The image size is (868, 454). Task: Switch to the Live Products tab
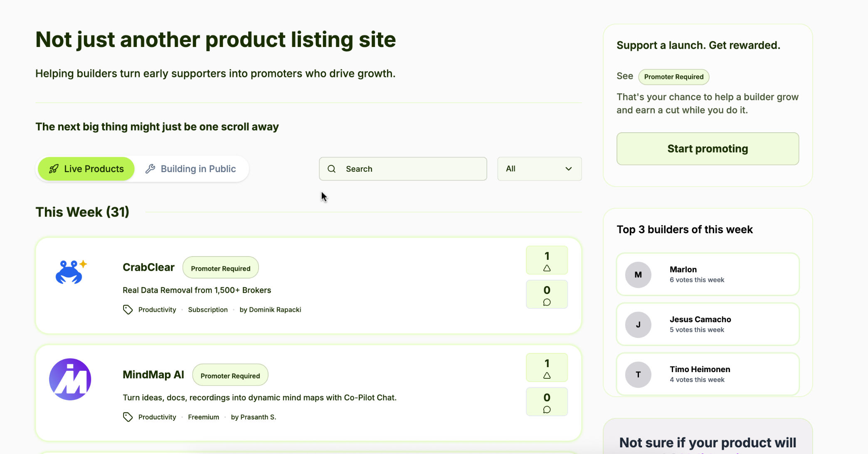tap(86, 169)
